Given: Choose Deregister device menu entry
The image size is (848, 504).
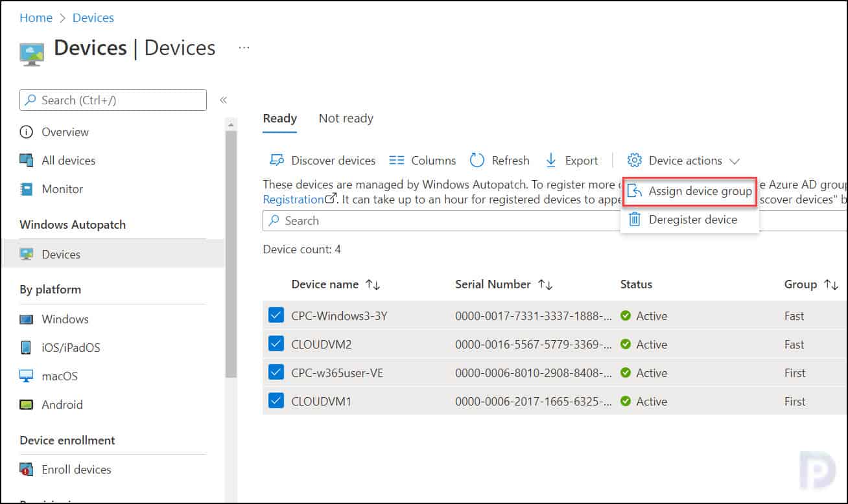Looking at the screenshot, I should click(689, 220).
